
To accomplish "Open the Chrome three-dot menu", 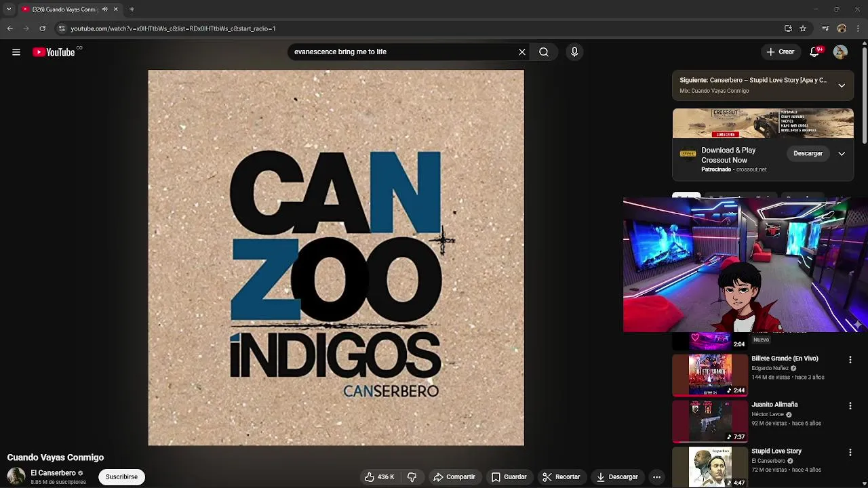I will 859,28.
